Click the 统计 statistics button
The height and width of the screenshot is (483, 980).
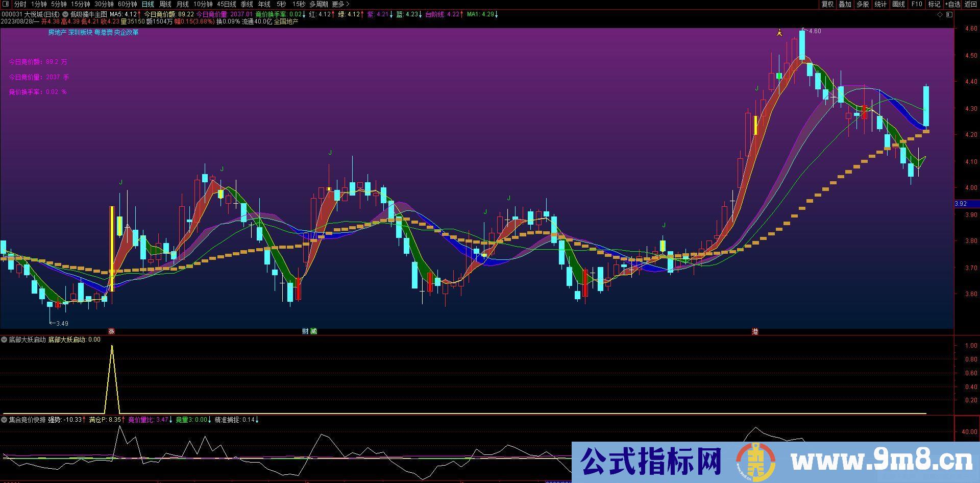(880, 4)
